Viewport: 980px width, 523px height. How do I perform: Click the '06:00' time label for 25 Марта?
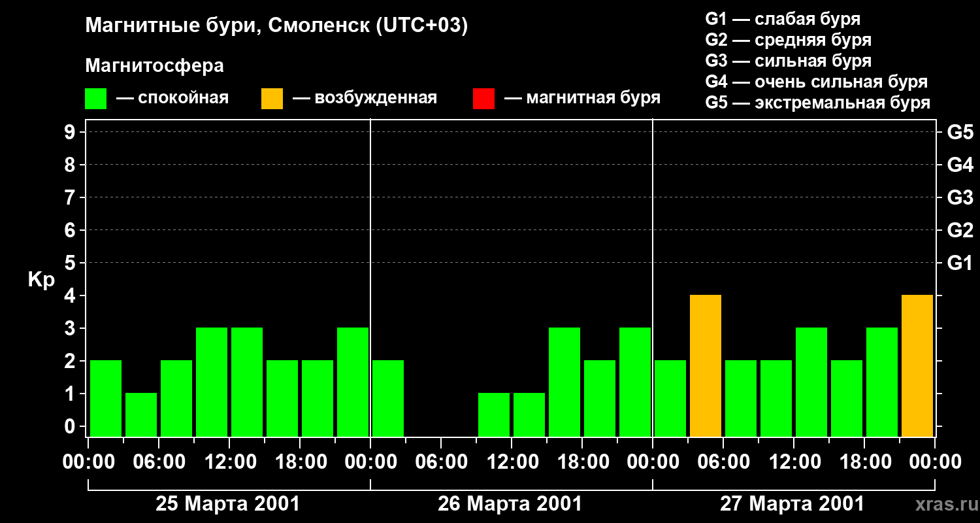click(x=159, y=462)
